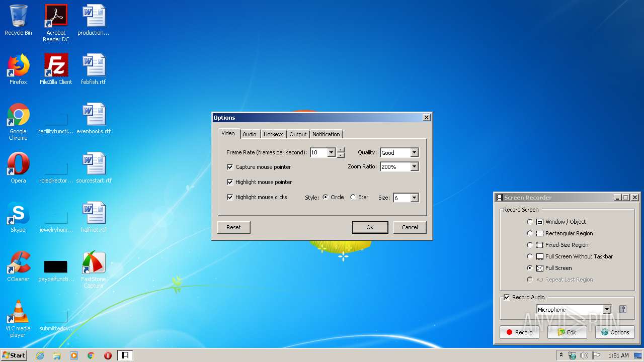This screenshot has height=362, width=644.
Task: Click the taskbar clock 1:51 AM
Action: 618,355
